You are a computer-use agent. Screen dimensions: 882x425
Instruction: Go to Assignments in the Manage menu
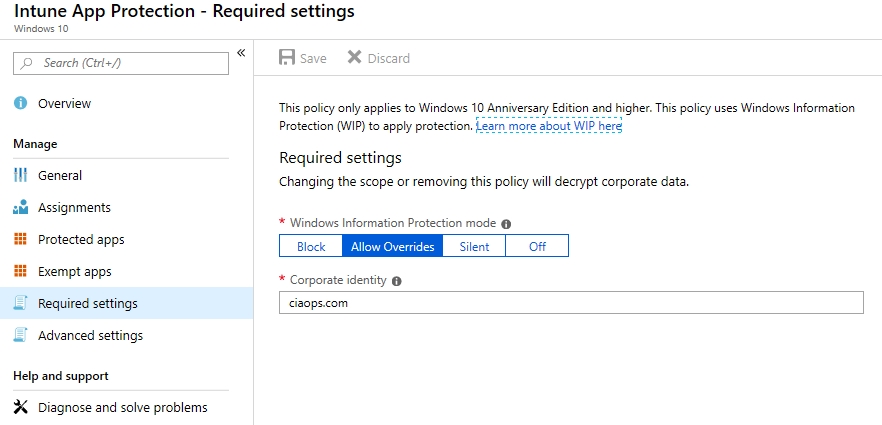(74, 208)
